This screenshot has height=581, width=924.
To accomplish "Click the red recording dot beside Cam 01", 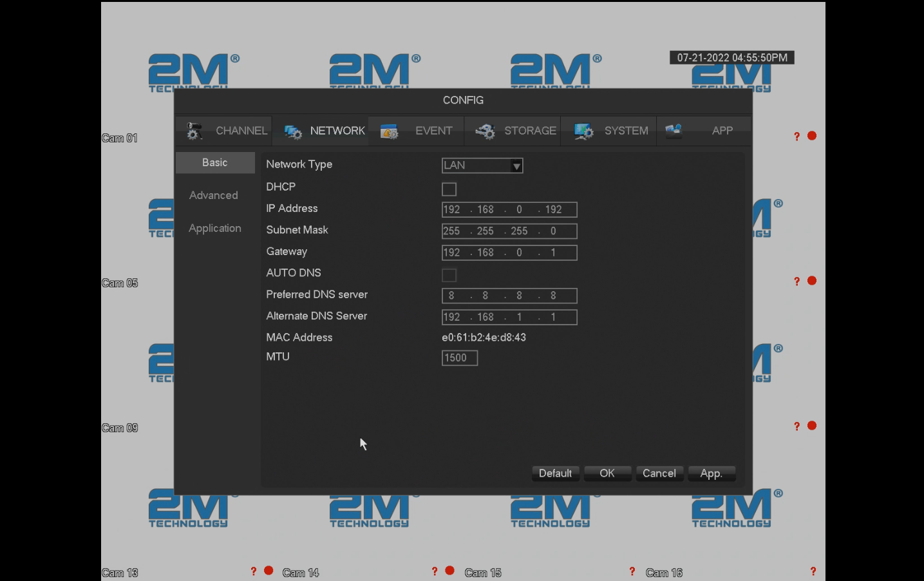I will [x=812, y=136].
